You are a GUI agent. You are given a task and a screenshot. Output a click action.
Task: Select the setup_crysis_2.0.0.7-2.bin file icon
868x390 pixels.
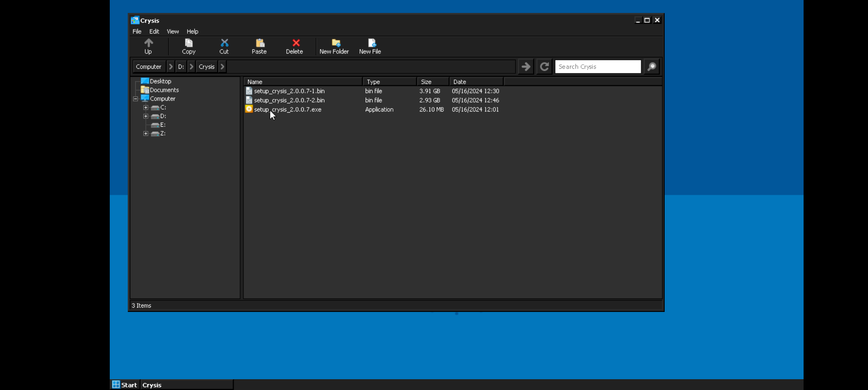[249, 100]
